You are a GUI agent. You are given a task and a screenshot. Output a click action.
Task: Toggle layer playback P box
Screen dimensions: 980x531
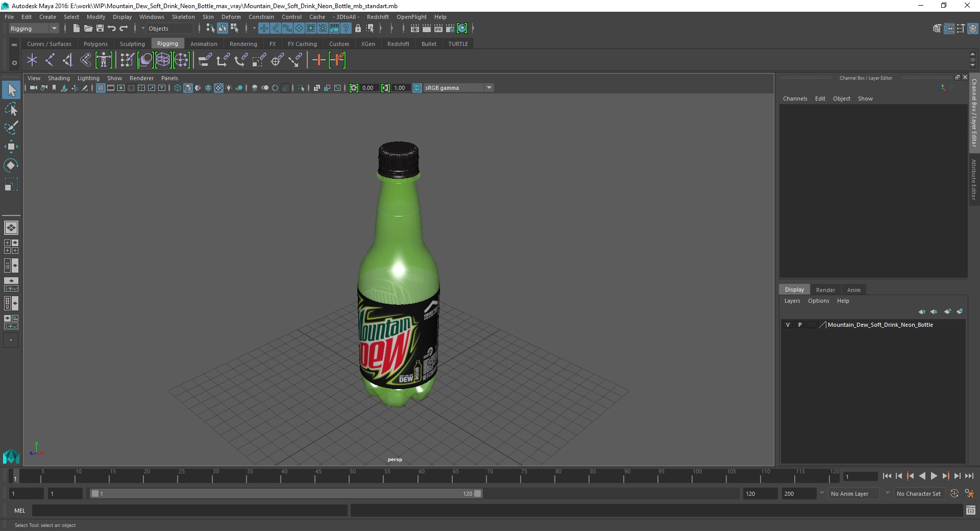(800, 325)
